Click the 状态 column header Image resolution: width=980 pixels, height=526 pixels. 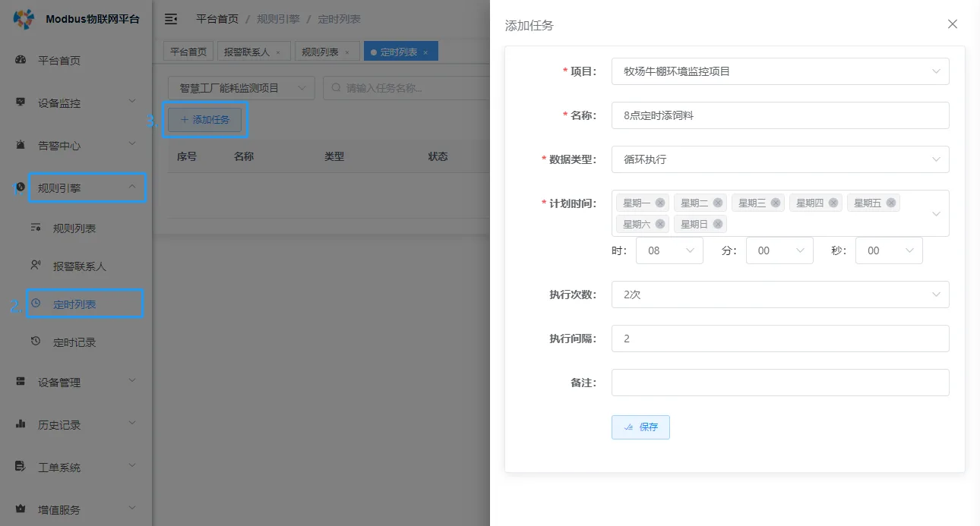pyautogui.click(x=438, y=156)
